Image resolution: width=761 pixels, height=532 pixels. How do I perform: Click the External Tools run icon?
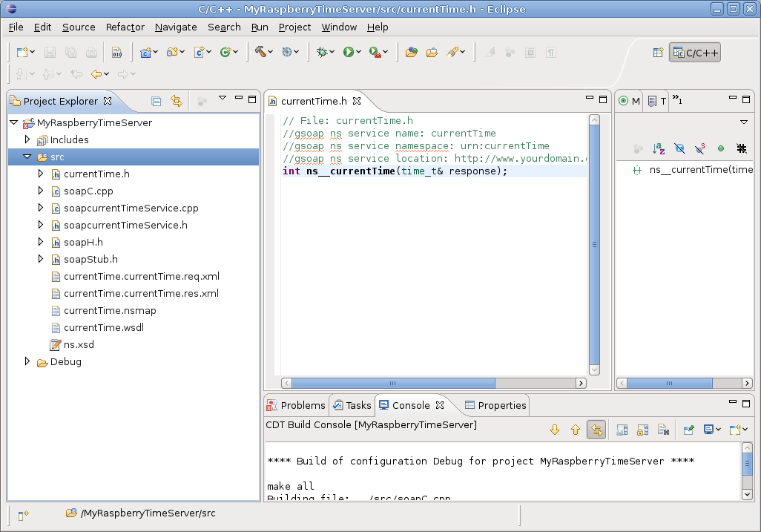[375, 52]
